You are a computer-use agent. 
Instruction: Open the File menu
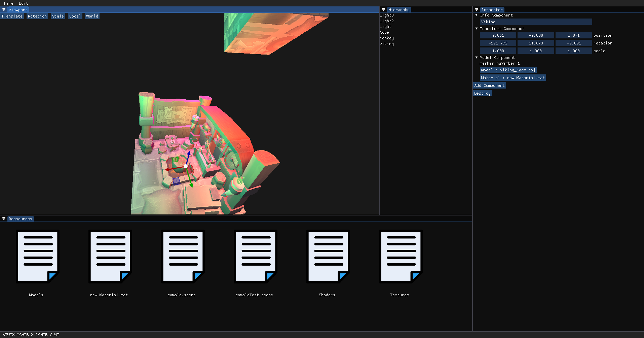click(x=9, y=3)
